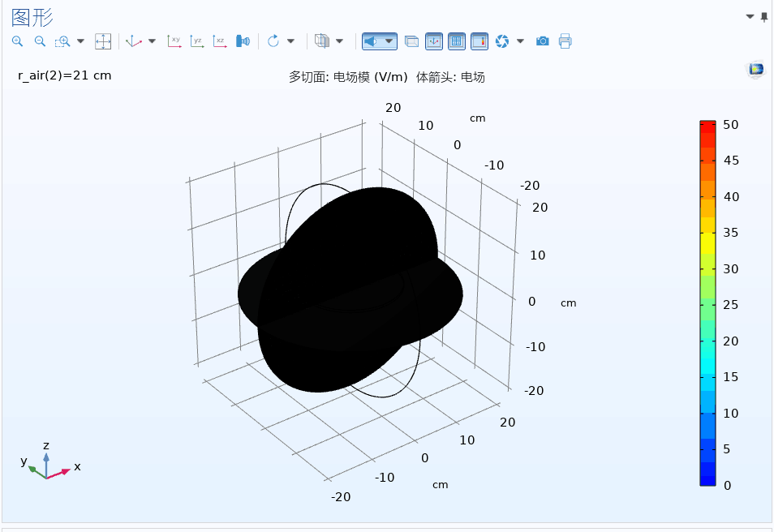Open the dropdown beside the aperture-shaped icon

[520, 41]
